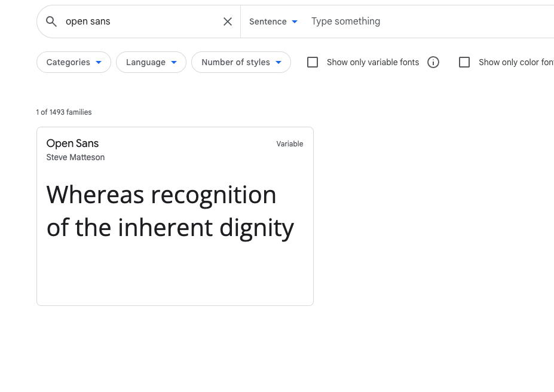Click the arrow icon in Language
Image resolution: width=554 pixels, height=392 pixels.
174,63
